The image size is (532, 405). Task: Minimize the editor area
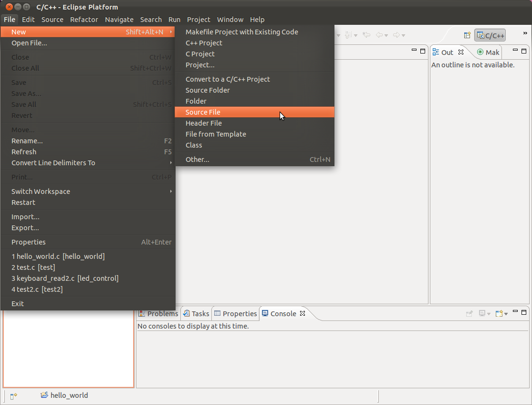click(414, 50)
